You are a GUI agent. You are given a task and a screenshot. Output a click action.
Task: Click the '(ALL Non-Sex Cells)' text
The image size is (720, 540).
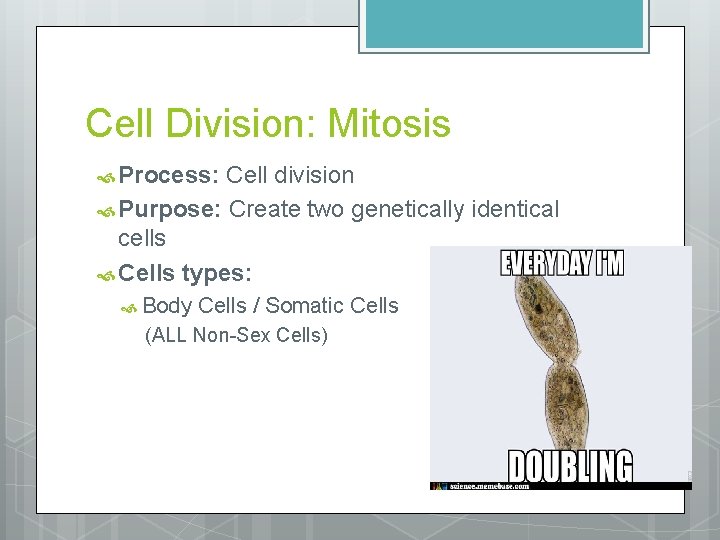coord(236,335)
